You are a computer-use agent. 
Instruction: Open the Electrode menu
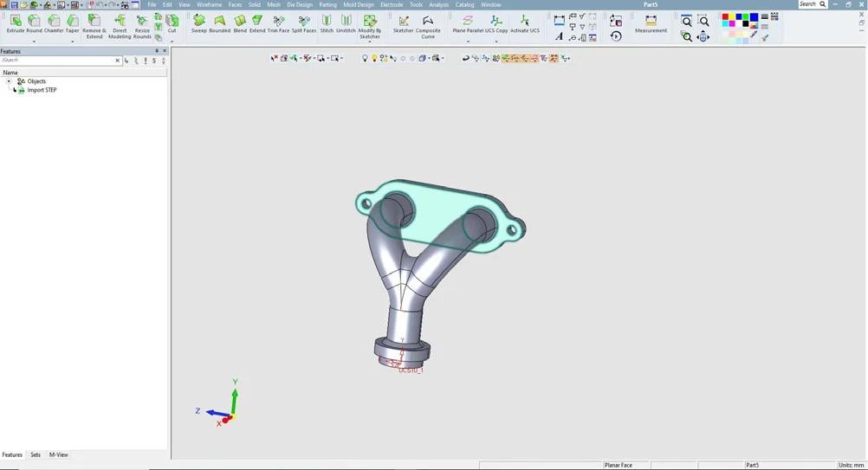(392, 4)
